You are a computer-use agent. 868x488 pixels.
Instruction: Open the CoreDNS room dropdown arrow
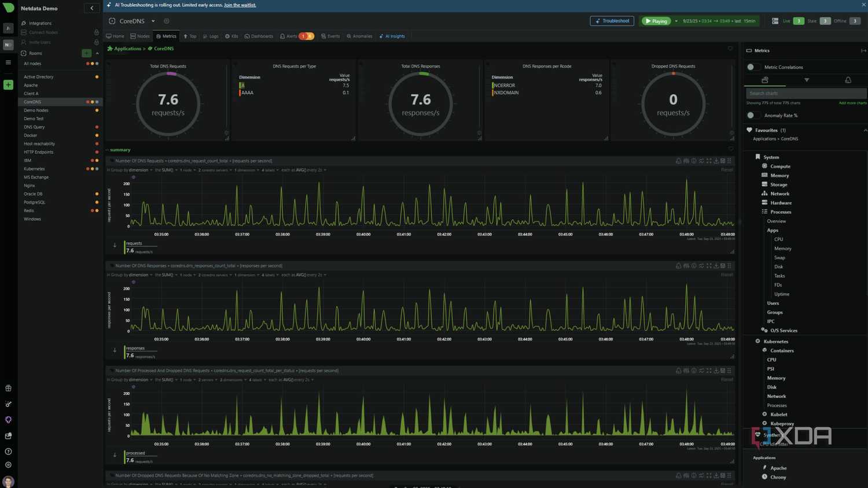[153, 21]
